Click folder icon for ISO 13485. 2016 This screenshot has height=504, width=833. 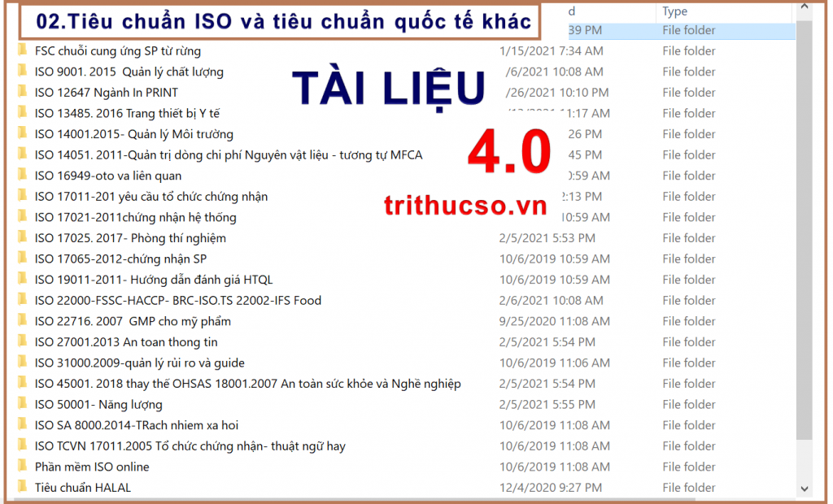click(x=22, y=113)
